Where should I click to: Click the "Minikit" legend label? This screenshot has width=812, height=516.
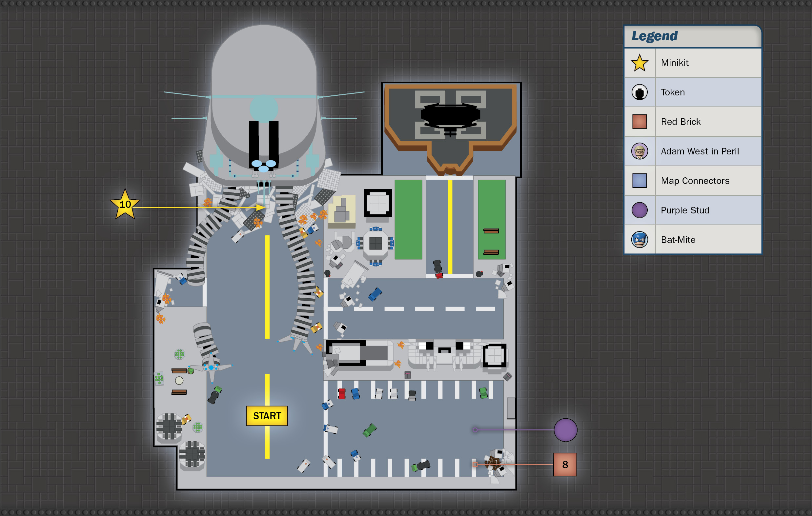click(674, 63)
